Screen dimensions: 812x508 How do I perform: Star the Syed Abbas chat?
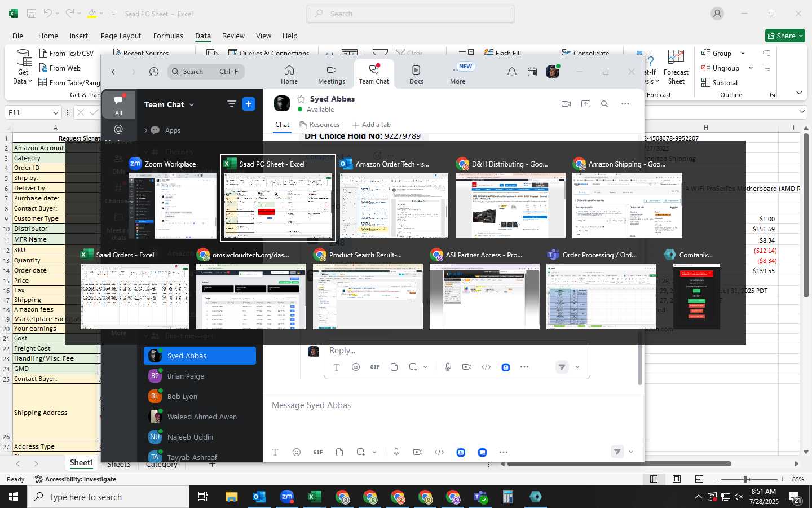pyautogui.click(x=301, y=99)
